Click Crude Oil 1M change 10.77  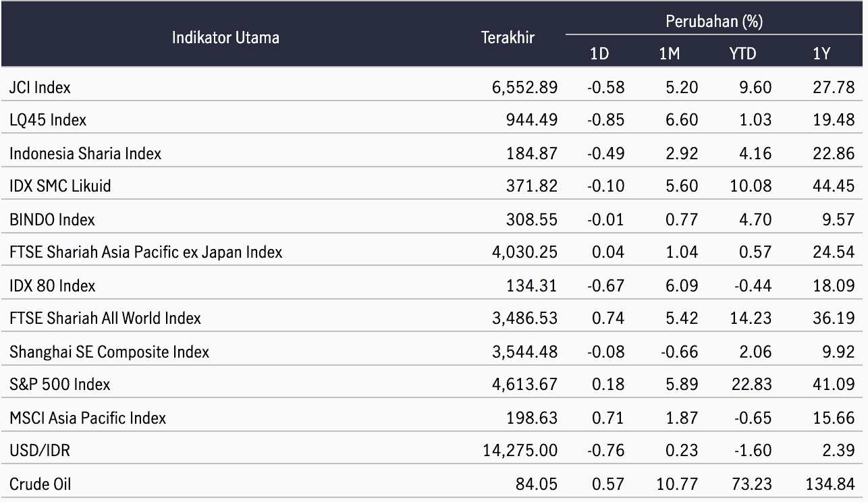pos(678,484)
